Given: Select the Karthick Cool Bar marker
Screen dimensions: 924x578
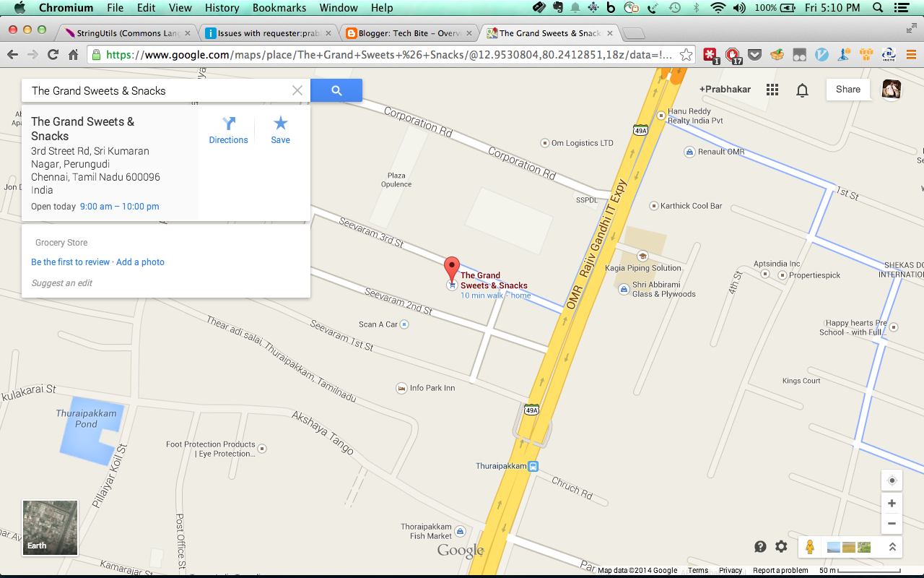Looking at the screenshot, I should pyautogui.click(x=654, y=206).
